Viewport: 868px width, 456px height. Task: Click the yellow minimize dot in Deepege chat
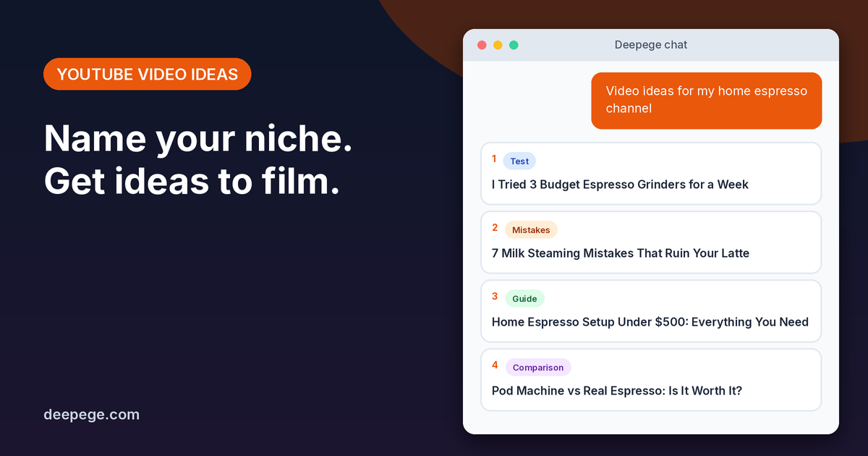(498, 45)
